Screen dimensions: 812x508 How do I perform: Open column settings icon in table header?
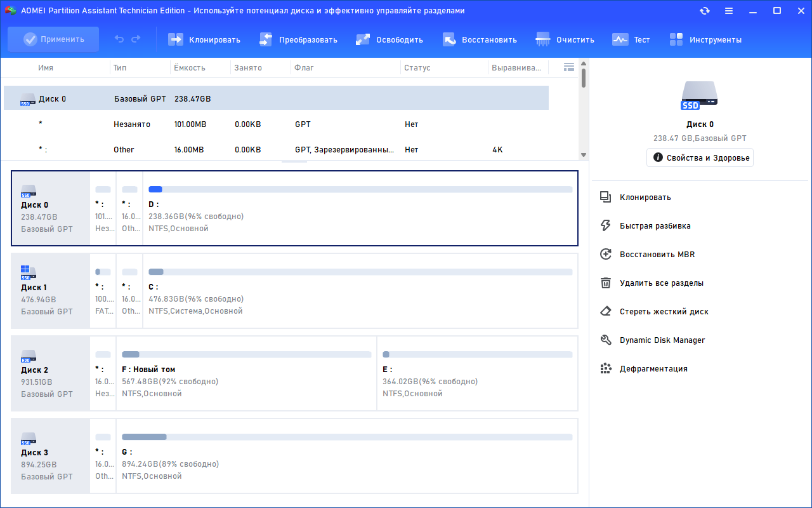click(569, 67)
